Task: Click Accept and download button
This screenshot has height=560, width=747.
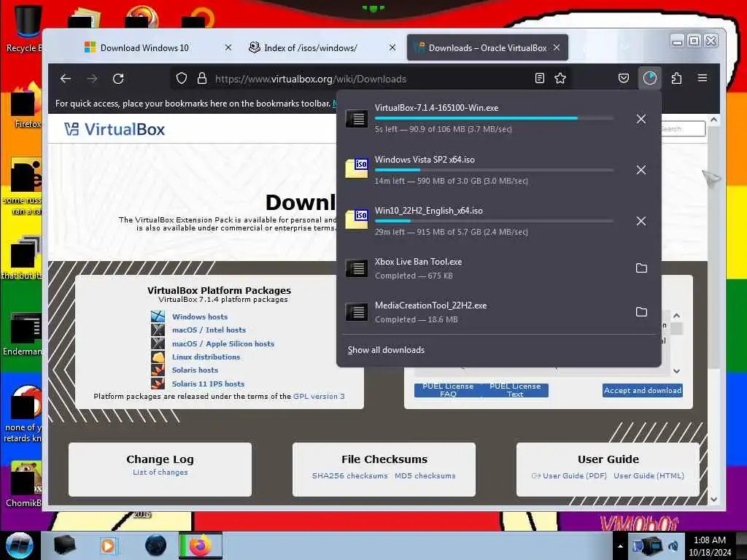Action: coord(643,391)
